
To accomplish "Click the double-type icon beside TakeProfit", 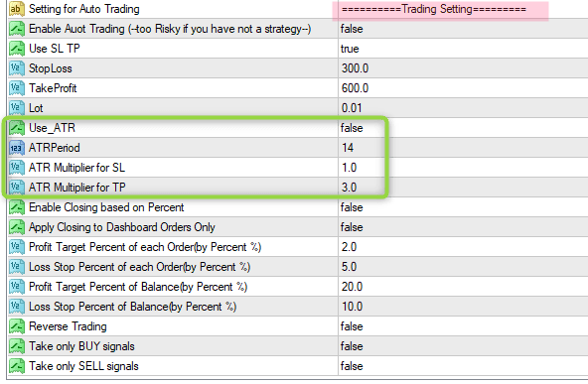I will [17, 88].
